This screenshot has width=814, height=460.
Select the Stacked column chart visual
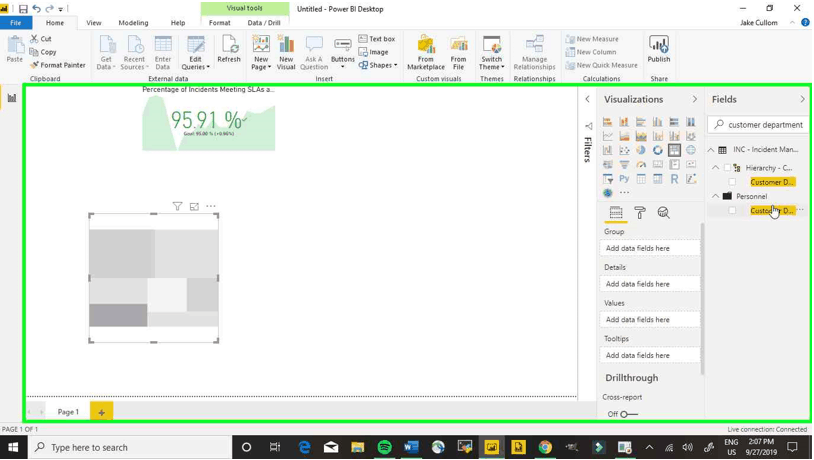click(x=624, y=122)
